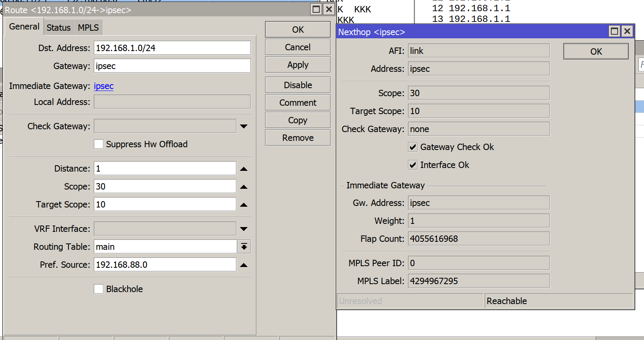Click the Reachable status indicator
Viewport: 644px width, 340px height.
pos(559,301)
